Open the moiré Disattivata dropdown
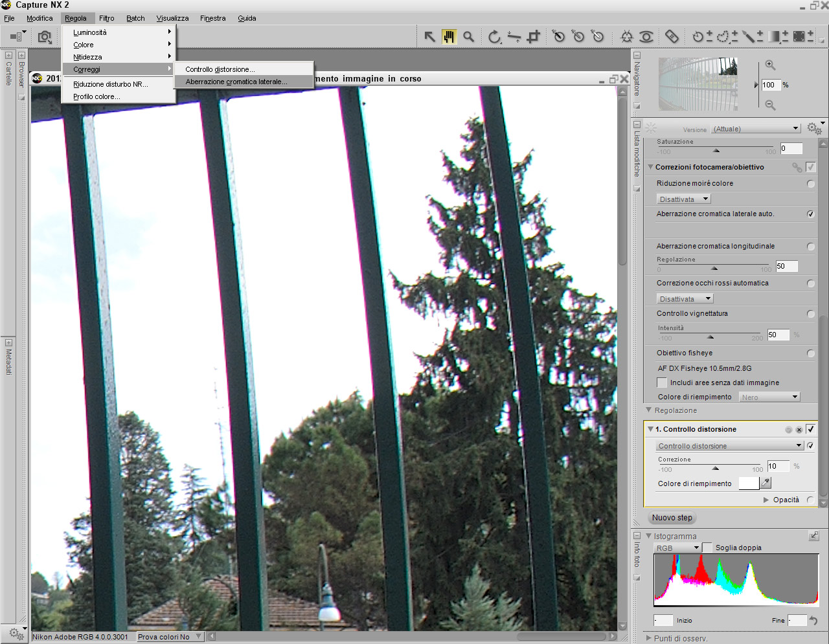 (x=683, y=199)
